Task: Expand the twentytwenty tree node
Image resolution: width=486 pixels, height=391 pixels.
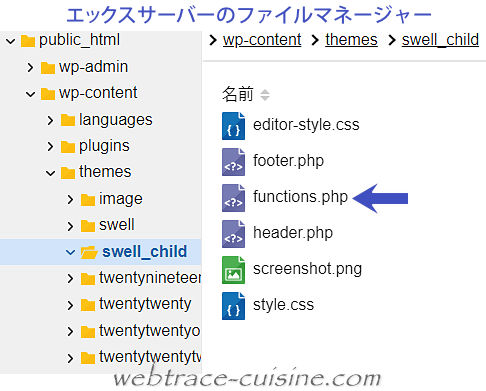Action: click(70, 305)
